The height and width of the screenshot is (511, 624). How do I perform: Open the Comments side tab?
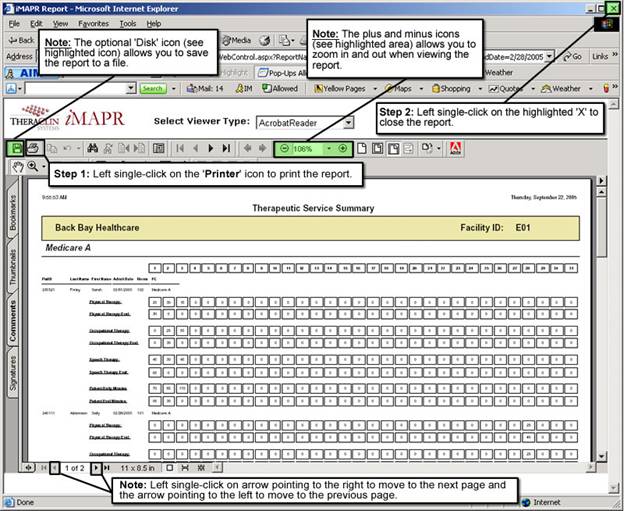pyautogui.click(x=13, y=321)
